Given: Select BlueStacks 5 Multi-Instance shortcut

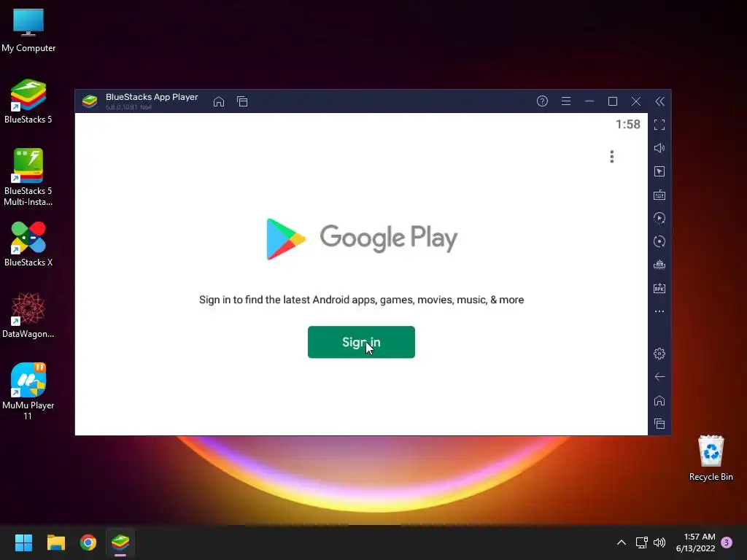Looking at the screenshot, I should [x=28, y=177].
